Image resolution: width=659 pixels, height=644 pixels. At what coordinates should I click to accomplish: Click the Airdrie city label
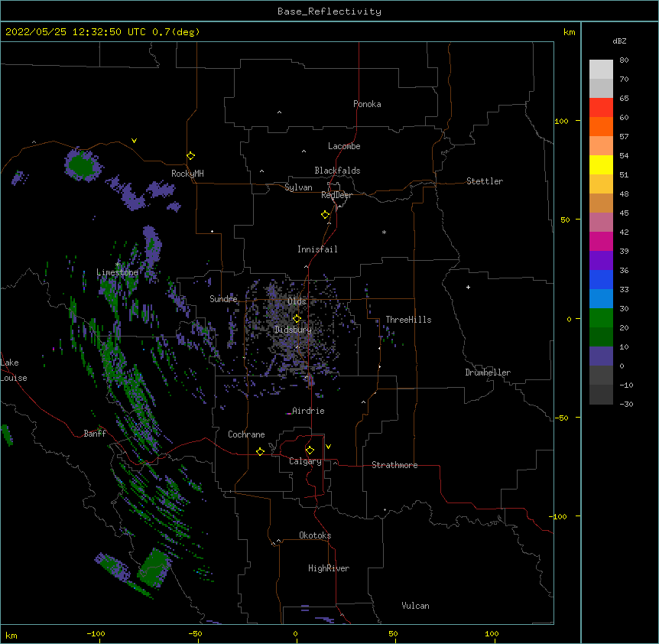tap(308, 411)
